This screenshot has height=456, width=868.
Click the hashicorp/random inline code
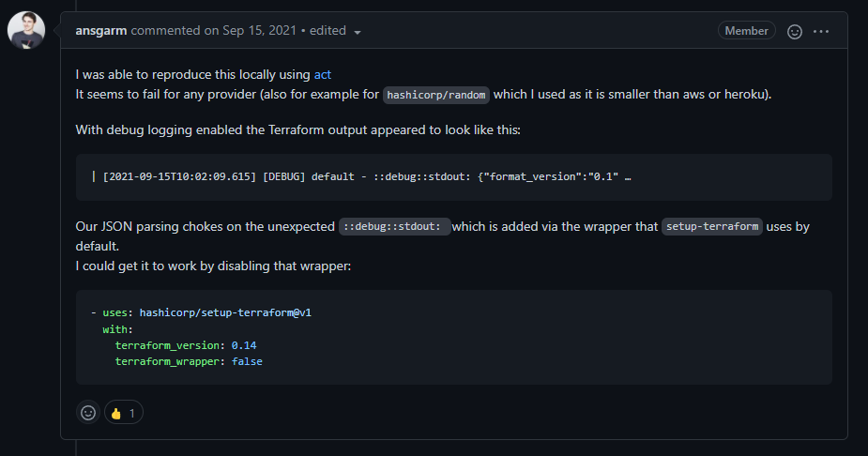pyautogui.click(x=436, y=95)
